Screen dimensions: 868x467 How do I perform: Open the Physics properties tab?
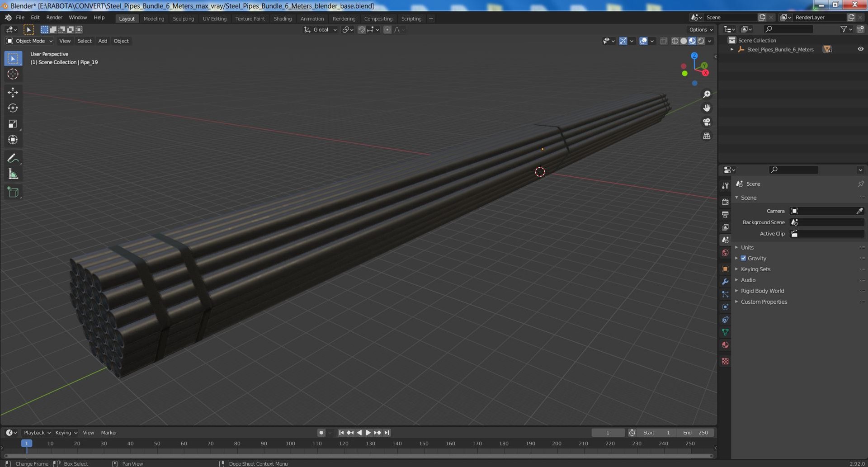(725, 307)
